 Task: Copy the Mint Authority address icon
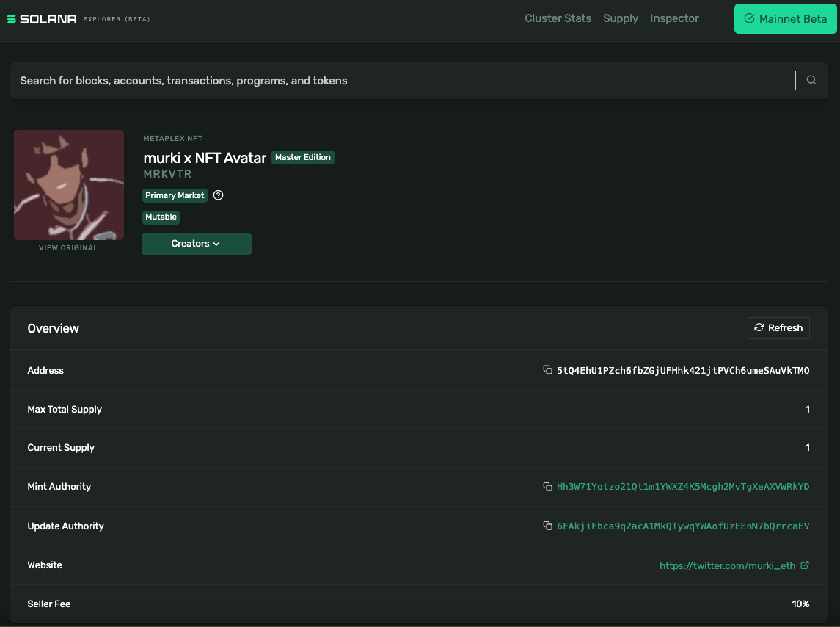coord(547,486)
